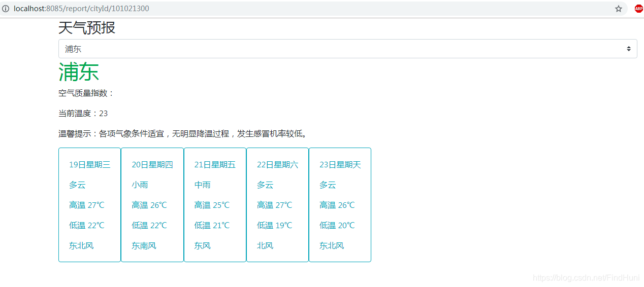The width and height of the screenshot is (644, 287).
Task: Click 高温 27℃ in the 19日 card
Action: (87, 205)
